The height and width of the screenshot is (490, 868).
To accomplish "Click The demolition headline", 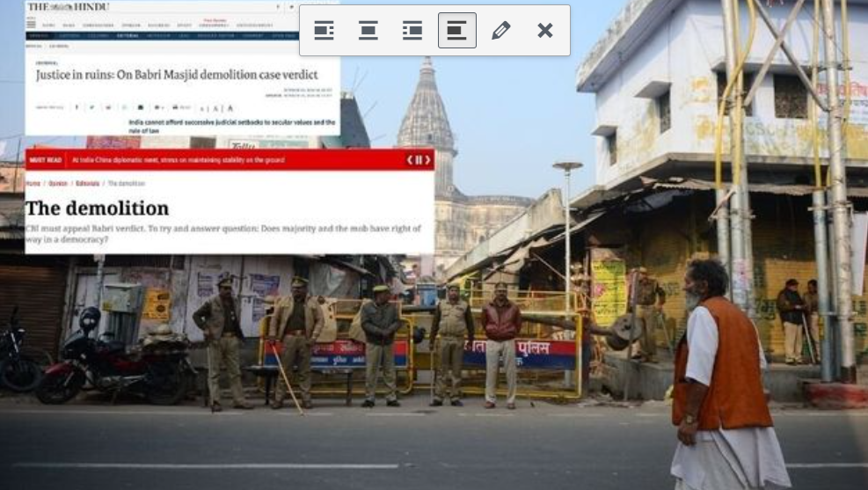I will pos(97,208).
